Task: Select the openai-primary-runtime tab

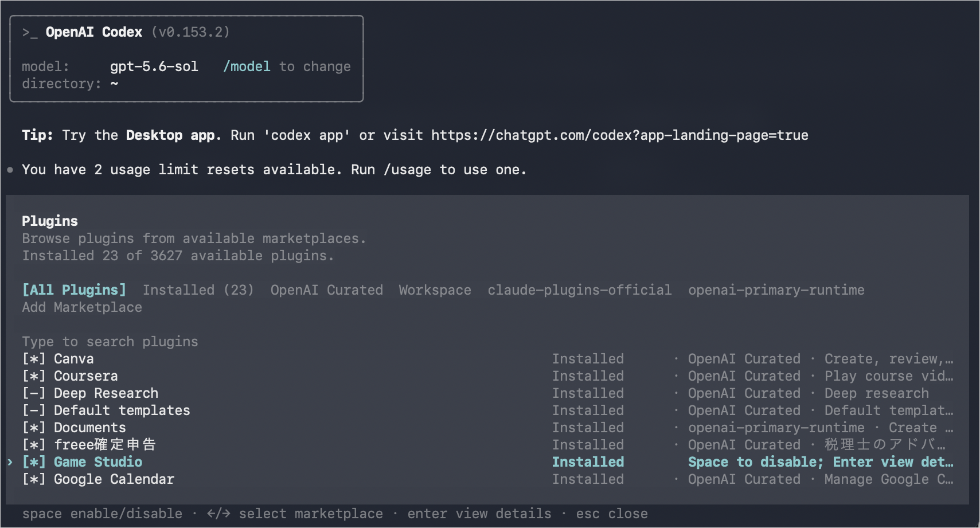Action: click(x=776, y=290)
